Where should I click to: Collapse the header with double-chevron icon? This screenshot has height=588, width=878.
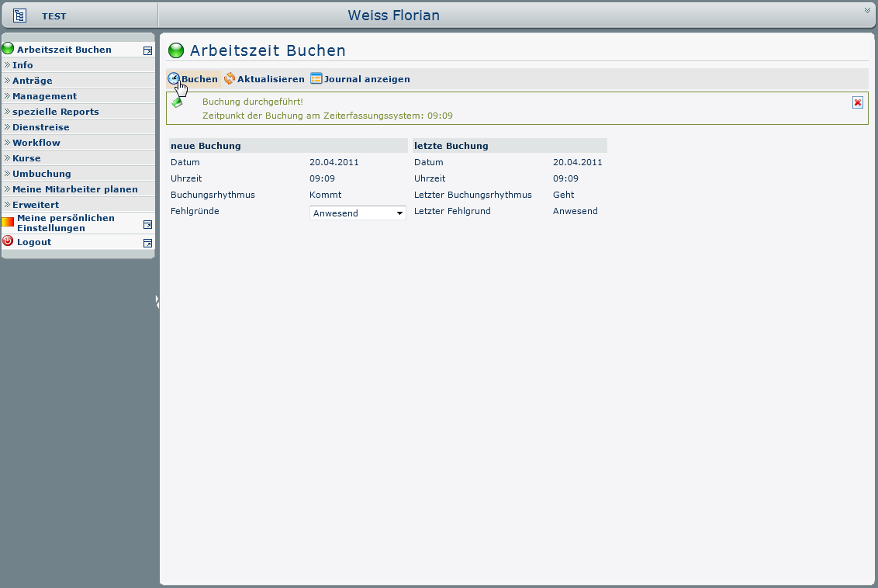click(x=867, y=10)
